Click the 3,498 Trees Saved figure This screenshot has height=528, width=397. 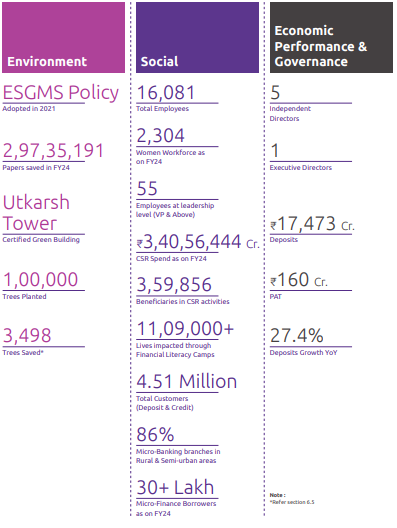pyautogui.click(x=27, y=335)
